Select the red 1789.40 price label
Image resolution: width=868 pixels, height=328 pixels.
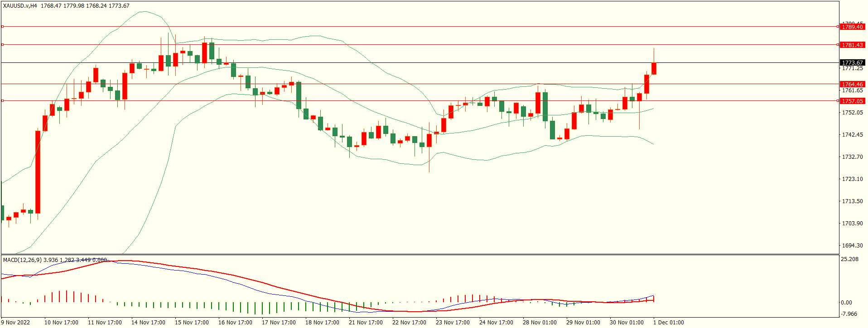[x=852, y=27]
